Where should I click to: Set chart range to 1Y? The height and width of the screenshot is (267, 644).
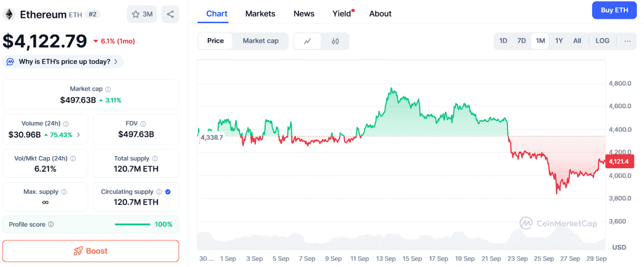click(559, 41)
